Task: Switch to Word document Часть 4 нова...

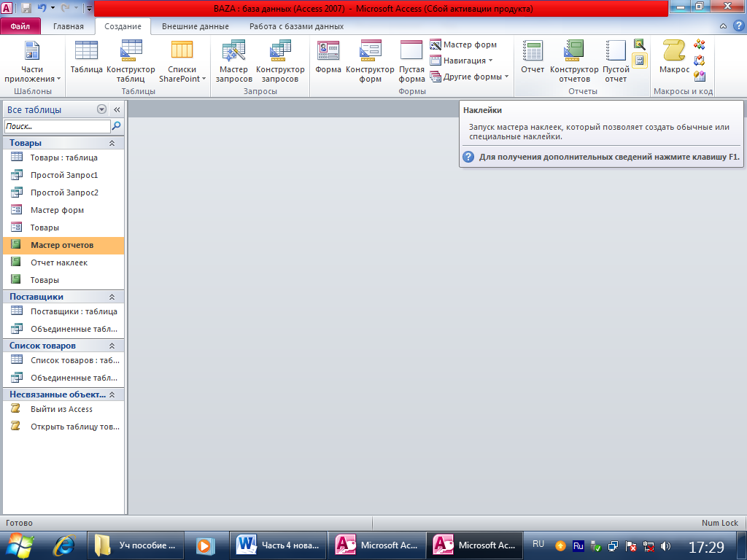Action: pyautogui.click(x=278, y=545)
